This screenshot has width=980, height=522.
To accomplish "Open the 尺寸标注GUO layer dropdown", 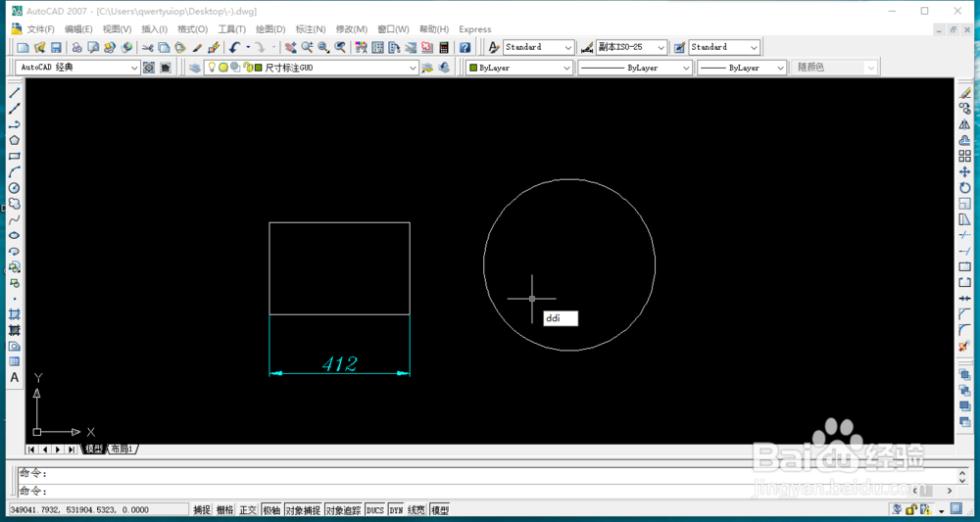I will [x=311, y=68].
